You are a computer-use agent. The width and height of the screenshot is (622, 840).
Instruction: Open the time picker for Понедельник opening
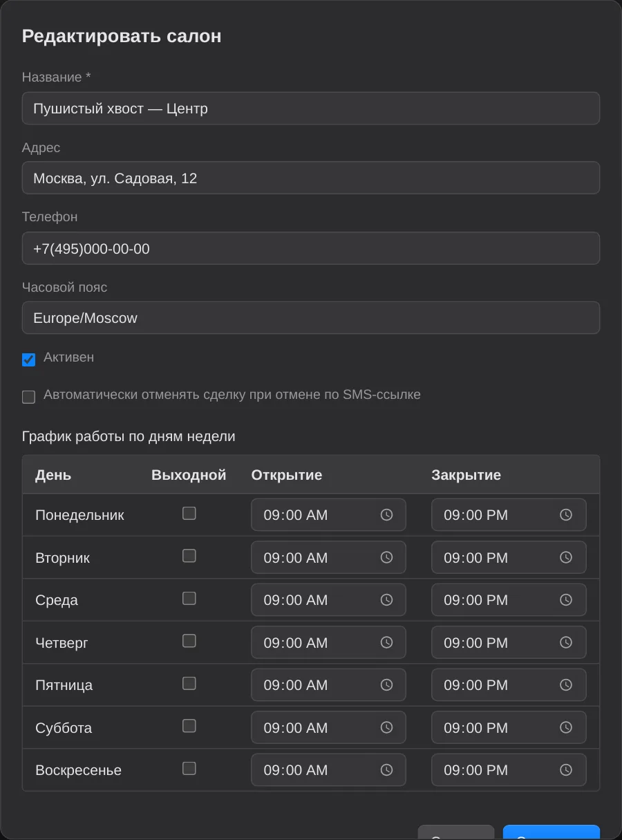point(386,515)
